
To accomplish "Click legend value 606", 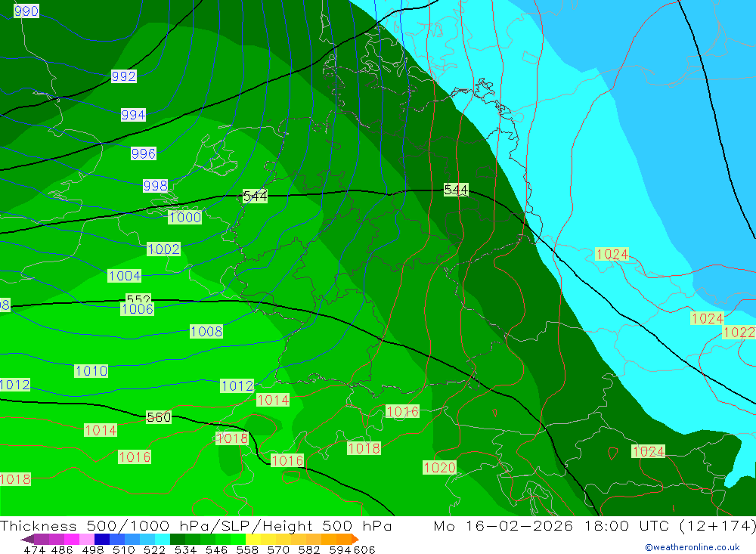I will (x=364, y=550).
